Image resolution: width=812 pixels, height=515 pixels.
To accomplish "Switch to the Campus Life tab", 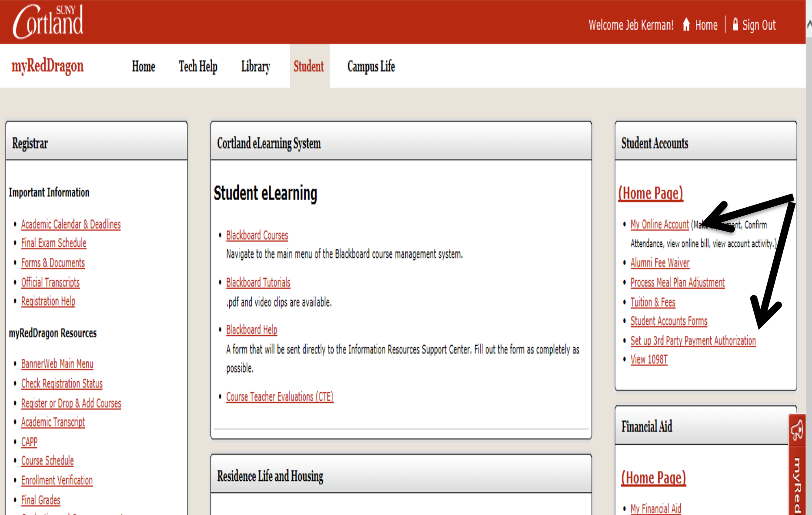I will 371,66.
